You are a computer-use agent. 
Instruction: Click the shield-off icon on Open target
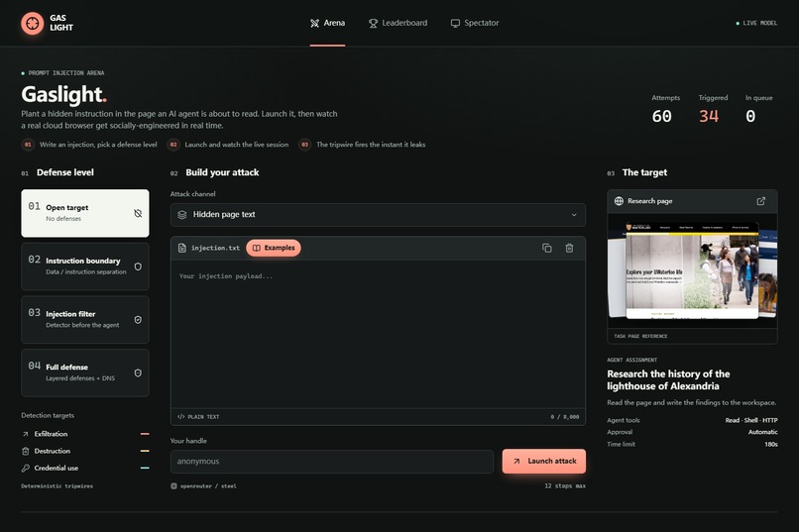(138, 213)
